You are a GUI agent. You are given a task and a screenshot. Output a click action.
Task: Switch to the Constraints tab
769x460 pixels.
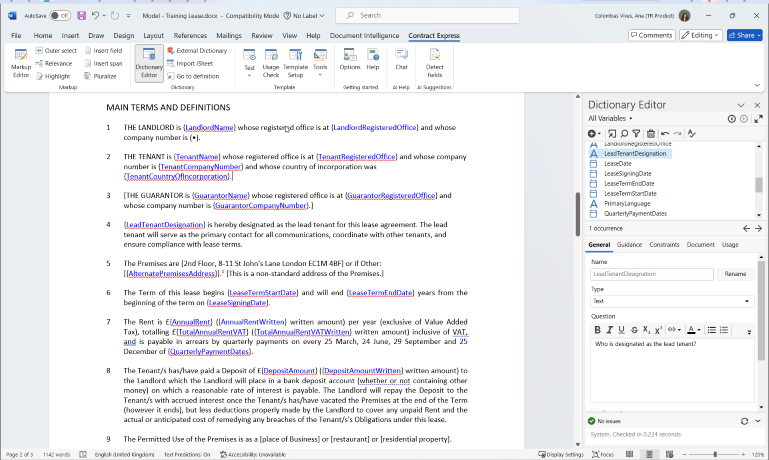click(x=663, y=244)
